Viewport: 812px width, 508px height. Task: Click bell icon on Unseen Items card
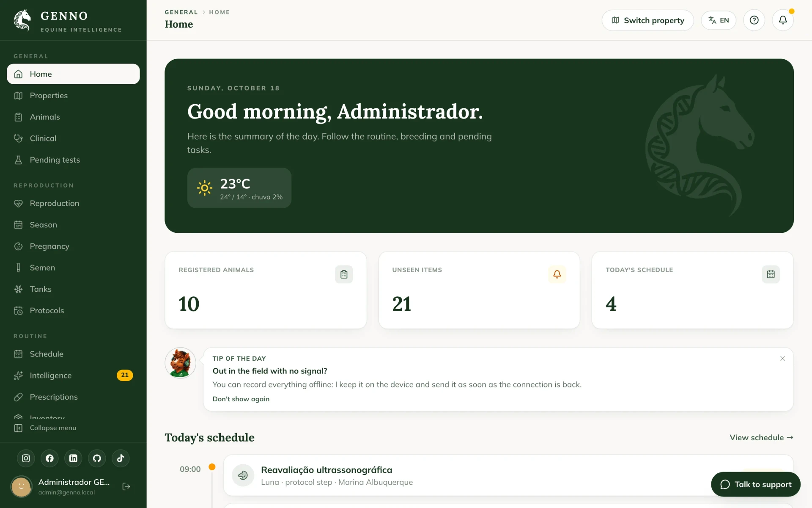tap(557, 274)
